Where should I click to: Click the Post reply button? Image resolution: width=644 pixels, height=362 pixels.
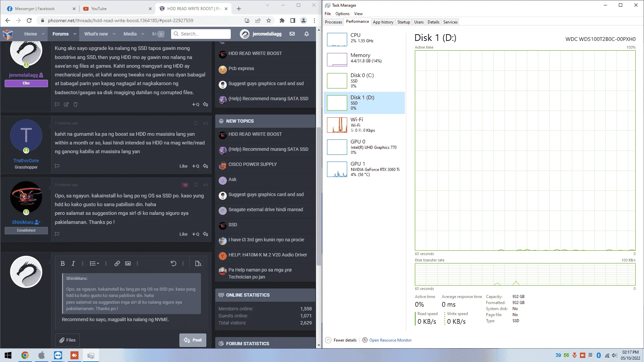click(x=193, y=340)
